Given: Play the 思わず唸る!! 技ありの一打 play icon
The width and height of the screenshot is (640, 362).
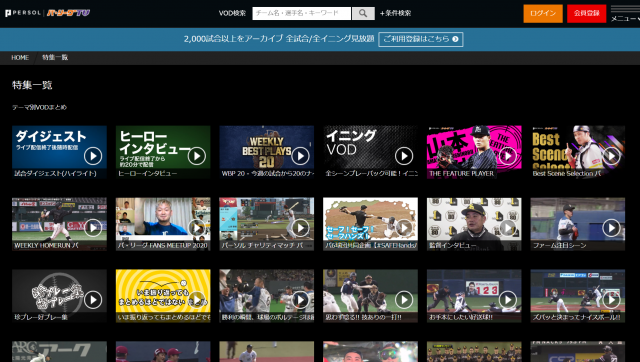Looking at the screenshot, I should [404, 300].
